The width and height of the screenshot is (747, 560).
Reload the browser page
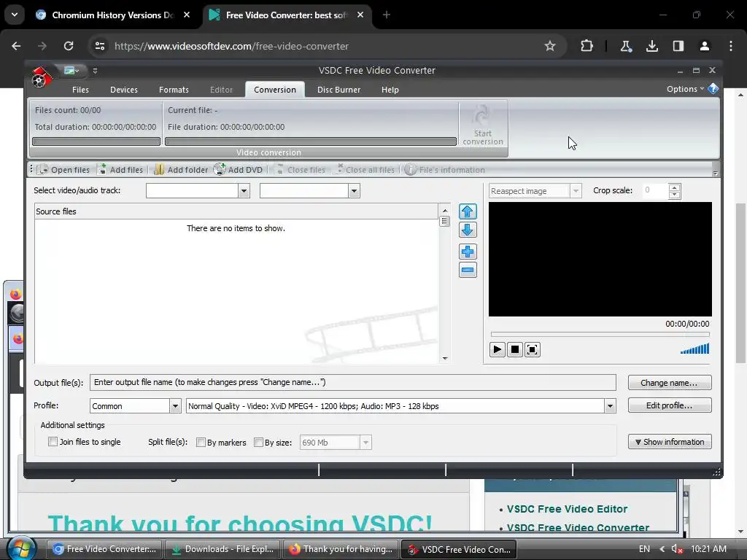69,46
